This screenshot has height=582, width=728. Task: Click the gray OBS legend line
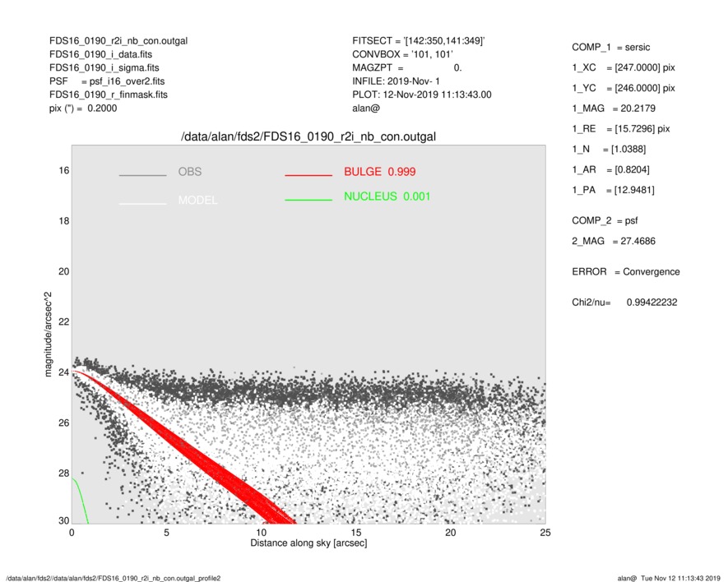[142, 176]
